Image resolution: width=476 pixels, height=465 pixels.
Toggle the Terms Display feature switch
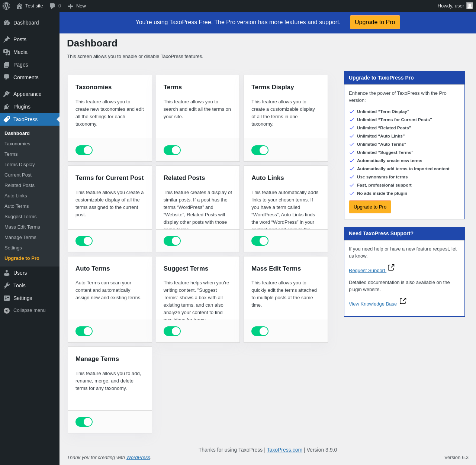pyautogui.click(x=260, y=150)
